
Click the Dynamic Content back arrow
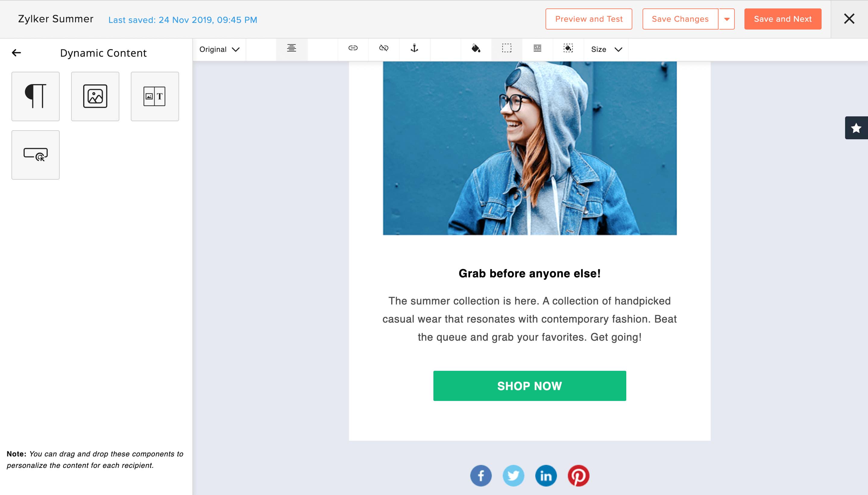coord(16,52)
